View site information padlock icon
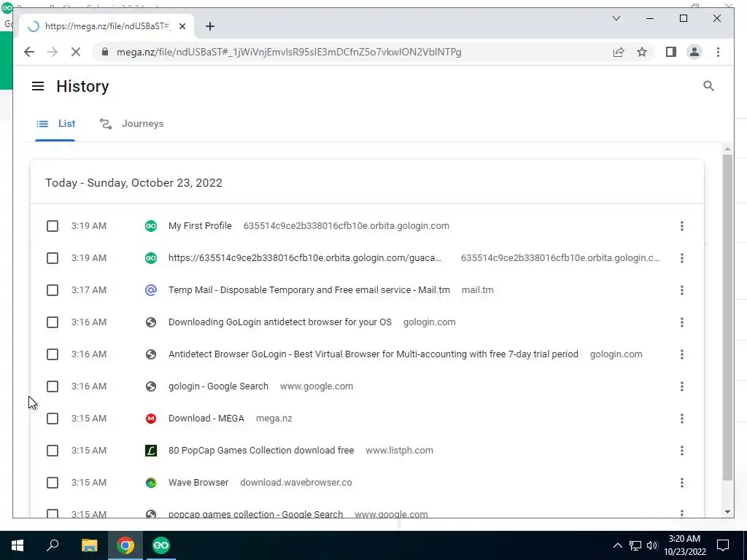Viewport: 747px width, 560px height. point(105,52)
